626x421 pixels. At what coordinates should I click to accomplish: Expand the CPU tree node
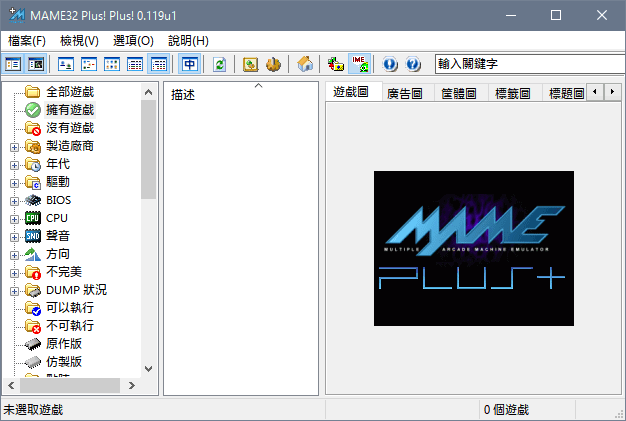click(x=14, y=218)
